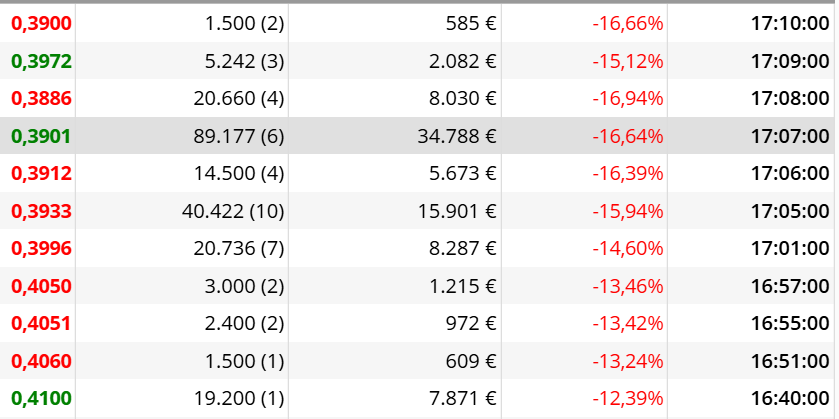Select the timestamp 16:40:00
The width and height of the screenshot is (839, 419).
[x=790, y=399]
